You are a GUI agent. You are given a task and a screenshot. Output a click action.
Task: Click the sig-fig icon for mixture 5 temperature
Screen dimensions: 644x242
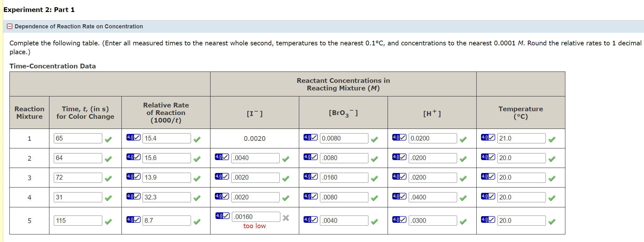click(x=488, y=220)
